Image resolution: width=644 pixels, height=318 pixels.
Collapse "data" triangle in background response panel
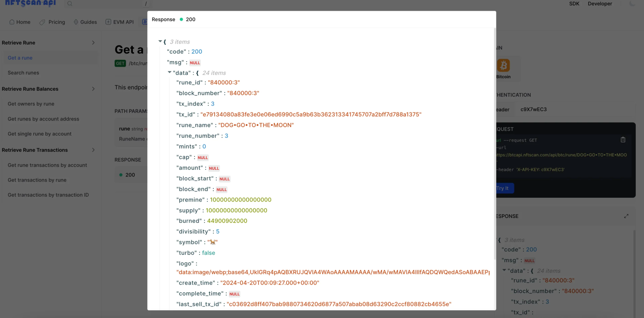(504, 270)
